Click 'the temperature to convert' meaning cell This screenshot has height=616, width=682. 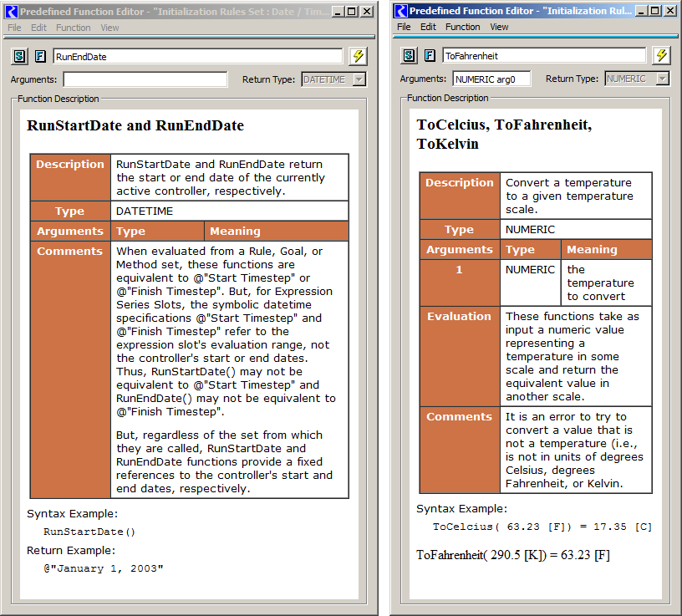coord(606,283)
